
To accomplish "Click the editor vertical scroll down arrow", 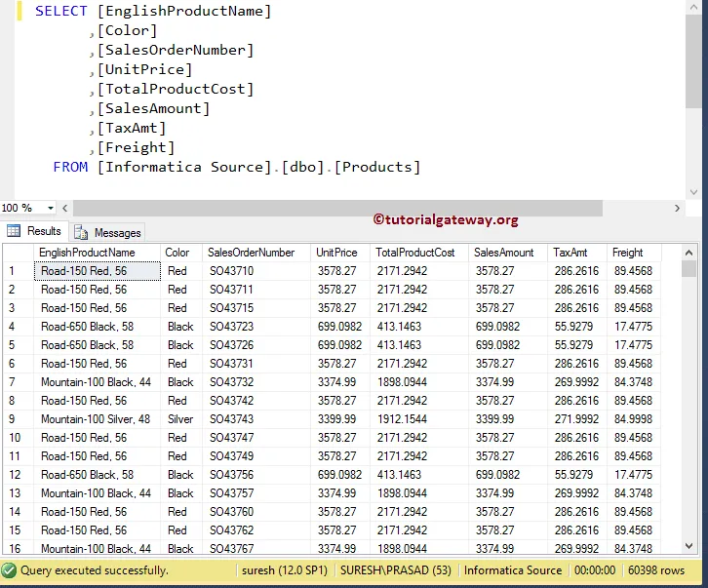I will point(693,192).
